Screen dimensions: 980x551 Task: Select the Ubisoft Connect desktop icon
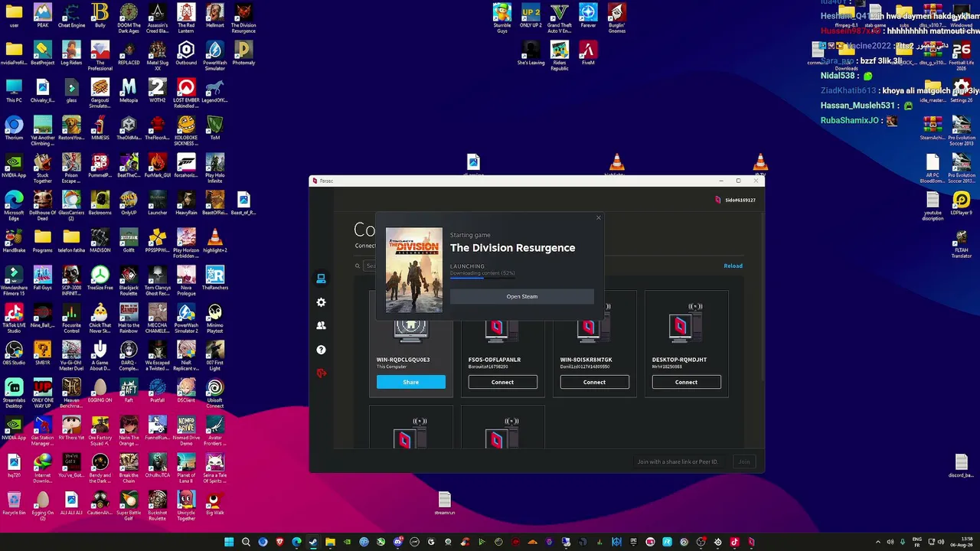(x=215, y=393)
